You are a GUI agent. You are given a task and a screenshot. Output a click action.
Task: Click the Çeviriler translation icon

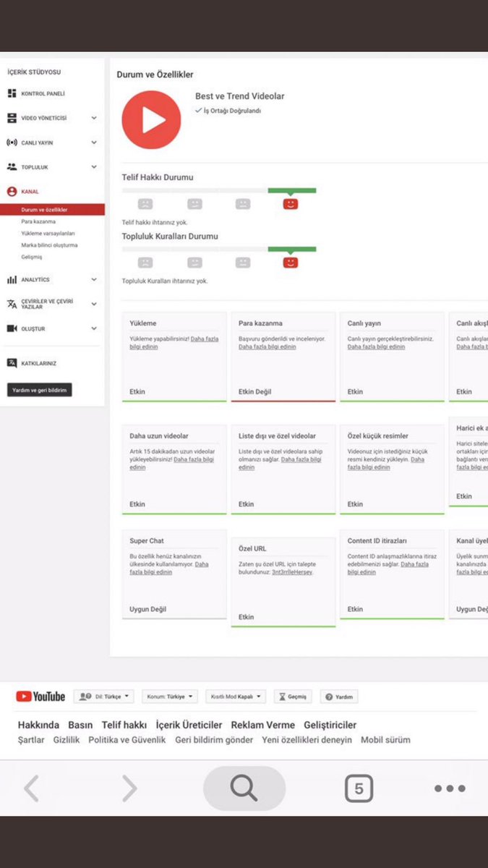point(12,304)
